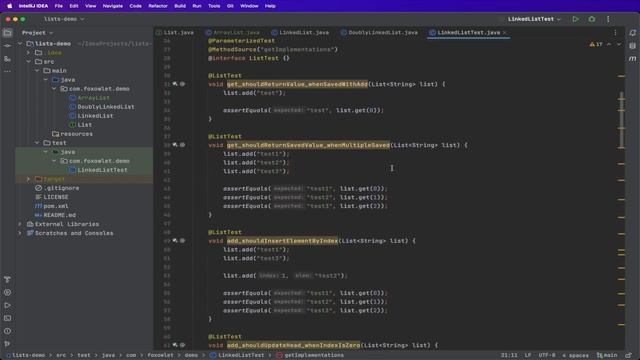Open the main toolbar more actions menu
Screen dimensions: 640x360
(608, 19)
